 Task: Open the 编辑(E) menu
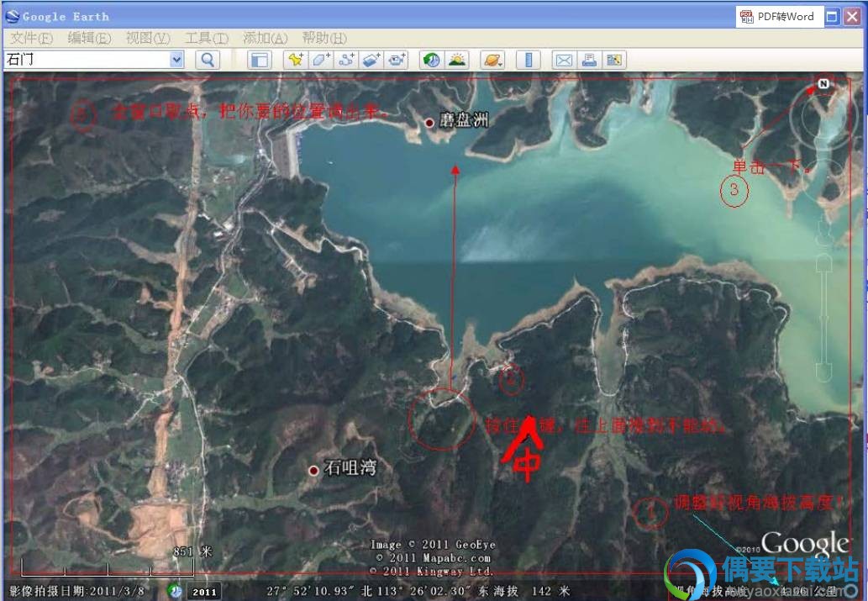pyautogui.click(x=90, y=38)
